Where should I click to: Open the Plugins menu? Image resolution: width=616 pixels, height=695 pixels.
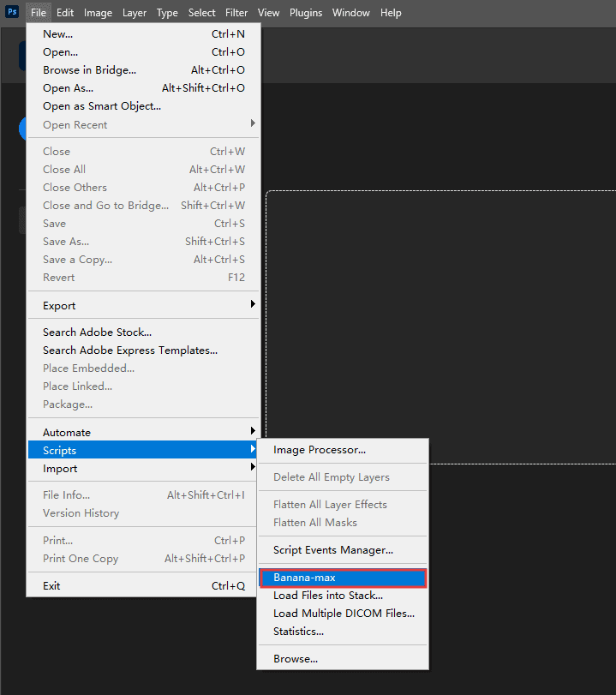(306, 12)
